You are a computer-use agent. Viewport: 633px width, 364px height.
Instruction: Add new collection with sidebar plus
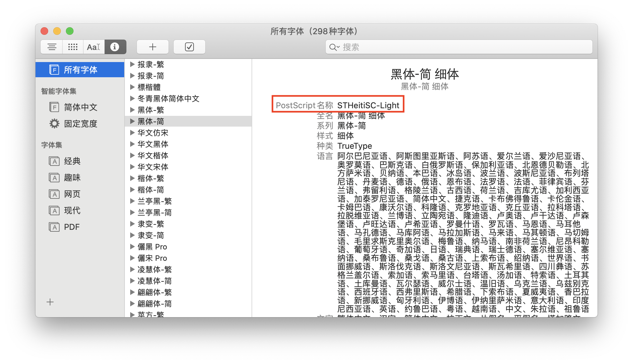(x=50, y=302)
